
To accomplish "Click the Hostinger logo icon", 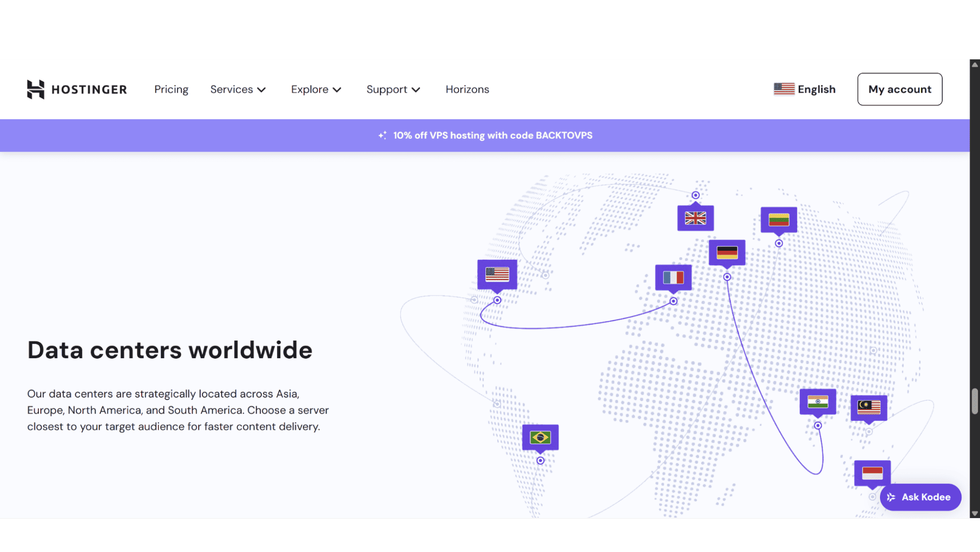I will pos(35,89).
